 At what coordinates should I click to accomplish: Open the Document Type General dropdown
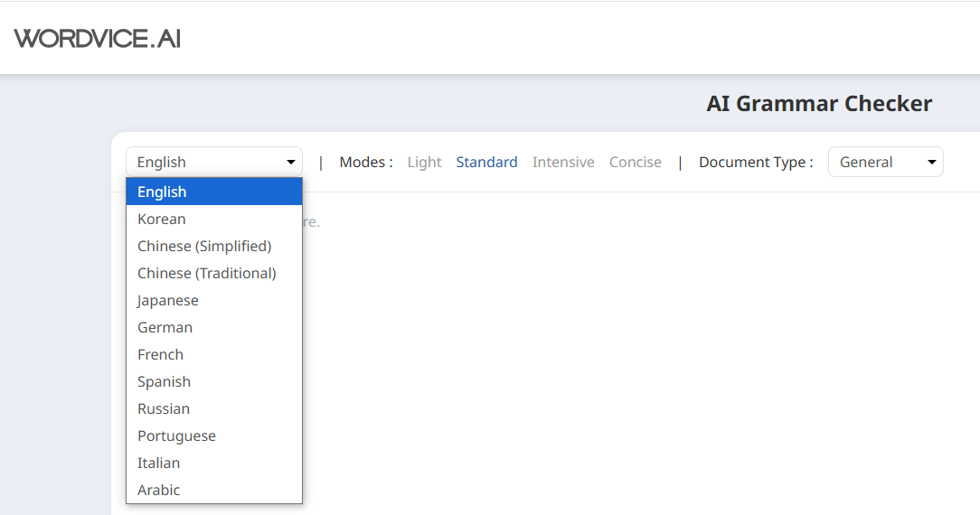885,163
